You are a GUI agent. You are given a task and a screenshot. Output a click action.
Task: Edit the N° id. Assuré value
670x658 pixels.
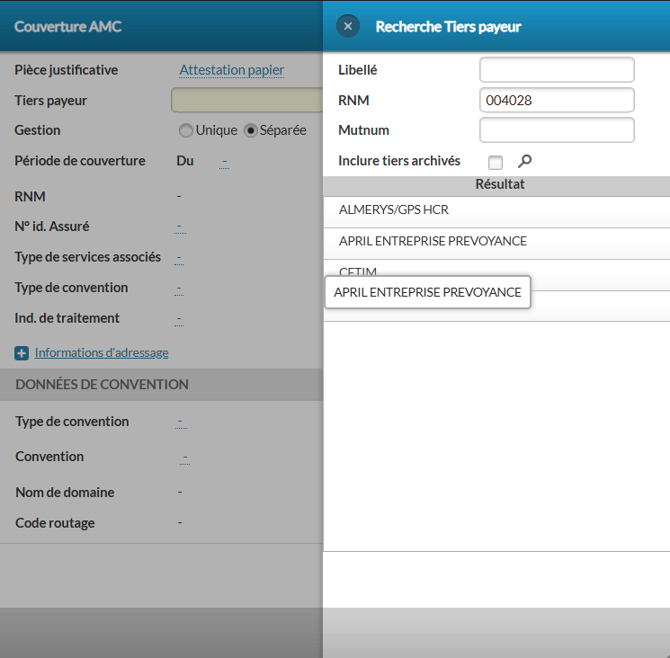(180, 227)
